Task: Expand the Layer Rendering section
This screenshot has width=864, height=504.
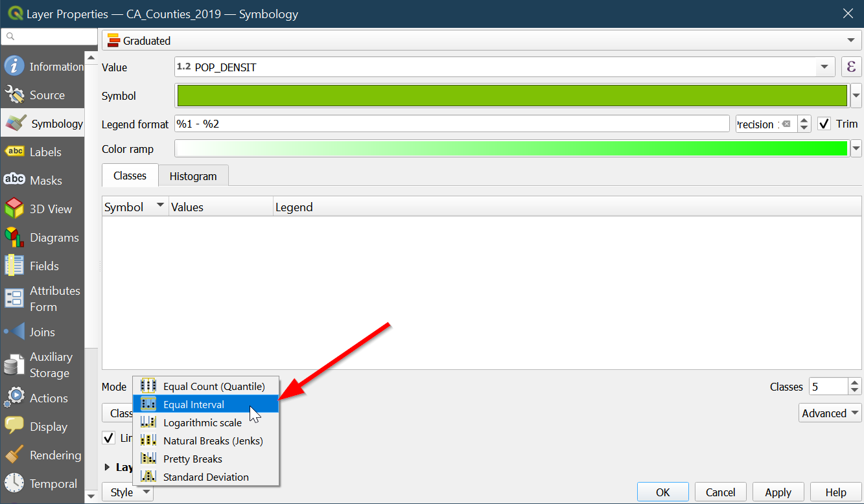Action: pyautogui.click(x=108, y=467)
